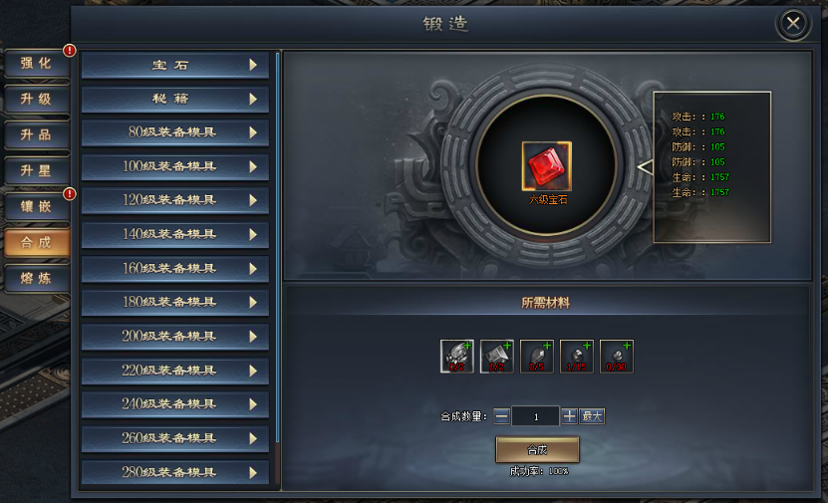
Task: Switch to the 升级 tab
Action: click(x=37, y=99)
